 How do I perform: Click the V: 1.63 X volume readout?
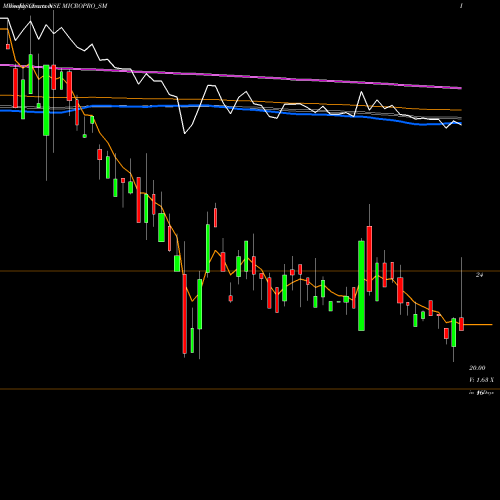(481, 380)
